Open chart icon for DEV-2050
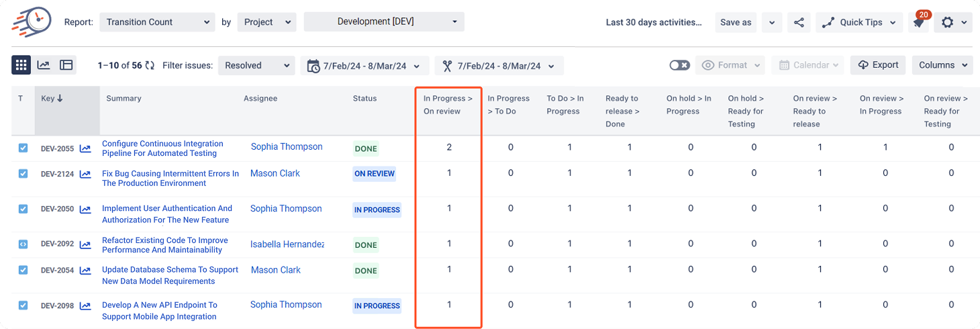Image resolution: width=980 pixels, height=329 pixels. pyautogui.click(x=85, y=209)
